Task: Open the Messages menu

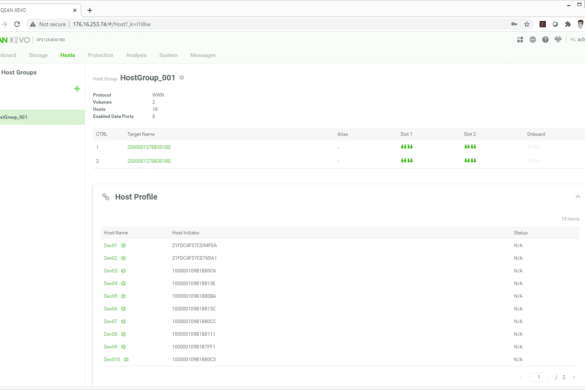Action: 203,55
